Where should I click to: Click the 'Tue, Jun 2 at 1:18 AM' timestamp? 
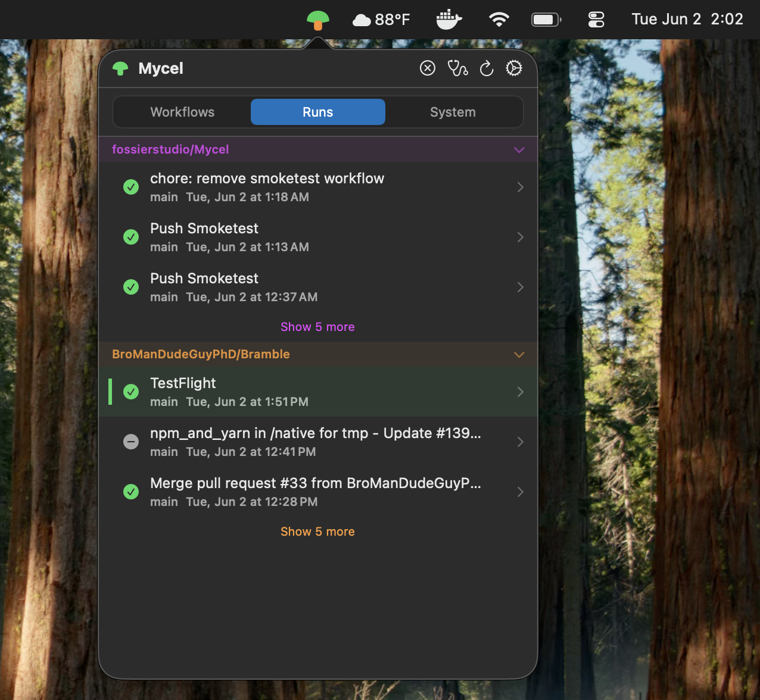(248, 197)
